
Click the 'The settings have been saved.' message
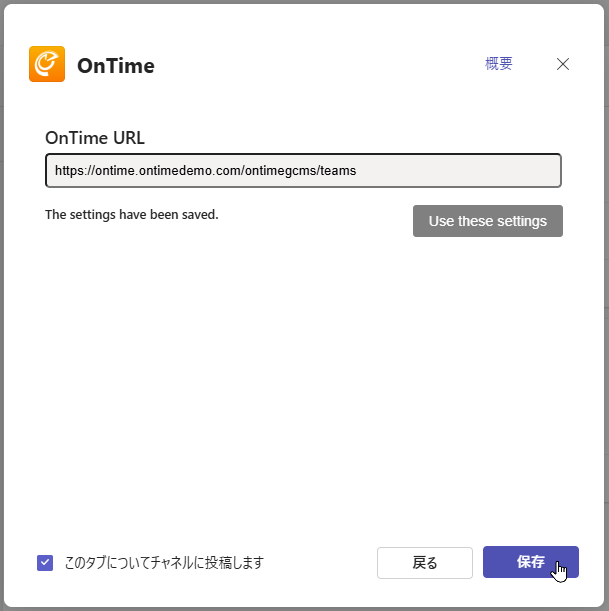pos(132,215)
